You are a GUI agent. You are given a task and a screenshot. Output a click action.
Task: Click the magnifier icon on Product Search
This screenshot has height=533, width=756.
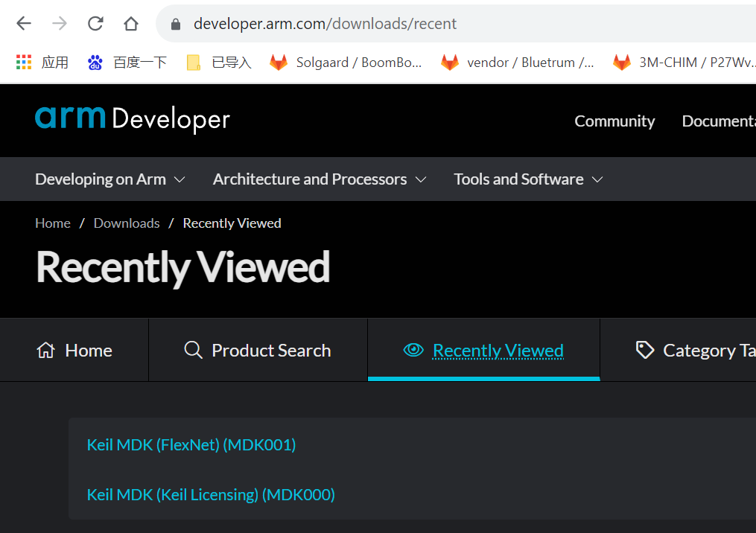tap(194, 350)
